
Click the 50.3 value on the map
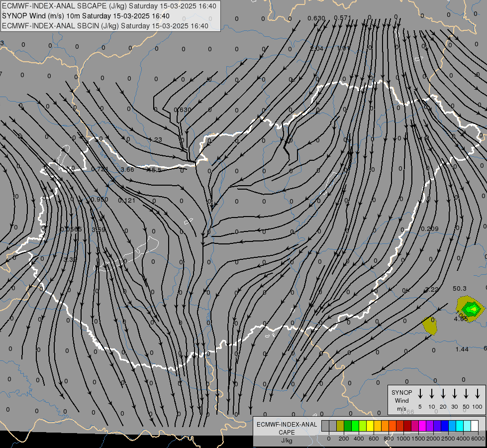(459, 289)
